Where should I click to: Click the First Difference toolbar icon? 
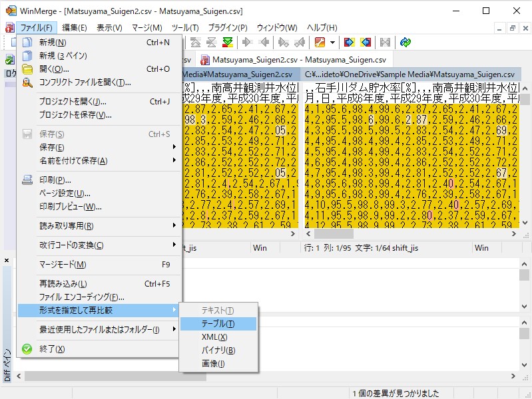(196, 43)
